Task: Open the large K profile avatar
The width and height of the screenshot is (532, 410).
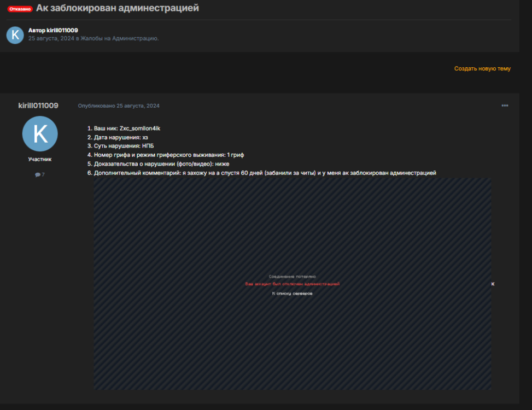Action: point(40,133)
